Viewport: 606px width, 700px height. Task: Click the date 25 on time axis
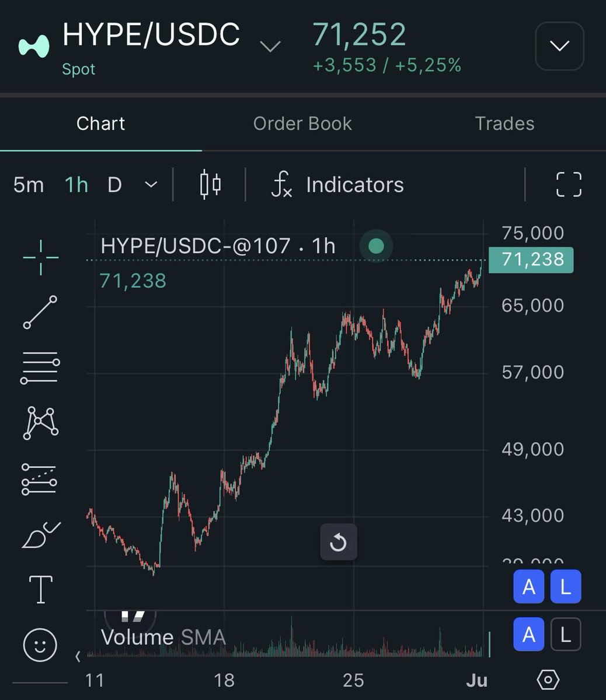click(354, 680)
